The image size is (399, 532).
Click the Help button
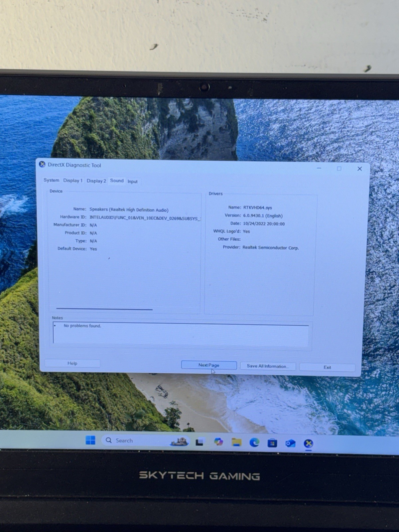(72, 363)
